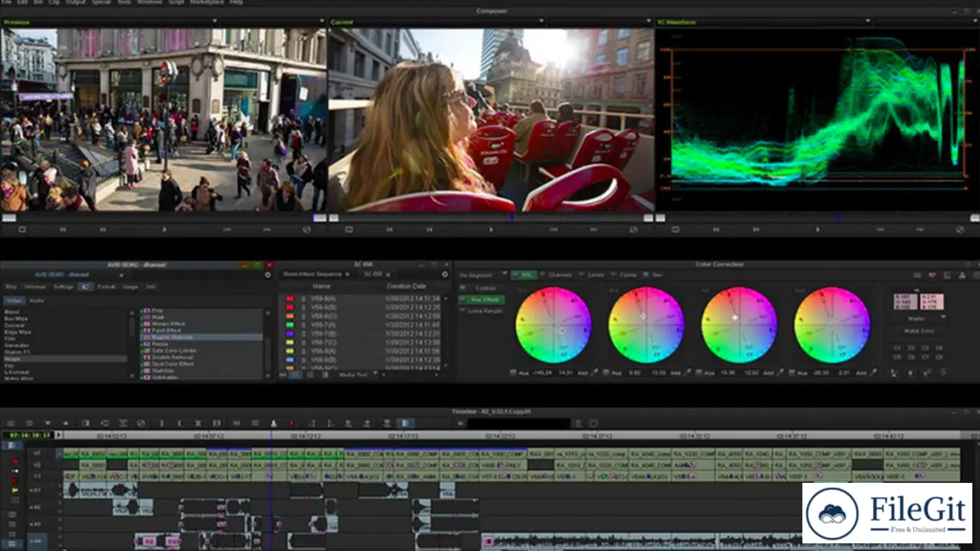This screenshot has width=980, height=551.
Task: Click the first icon right of Color Correction tabs
Action: pyautogui.click(x=917, y=275)
